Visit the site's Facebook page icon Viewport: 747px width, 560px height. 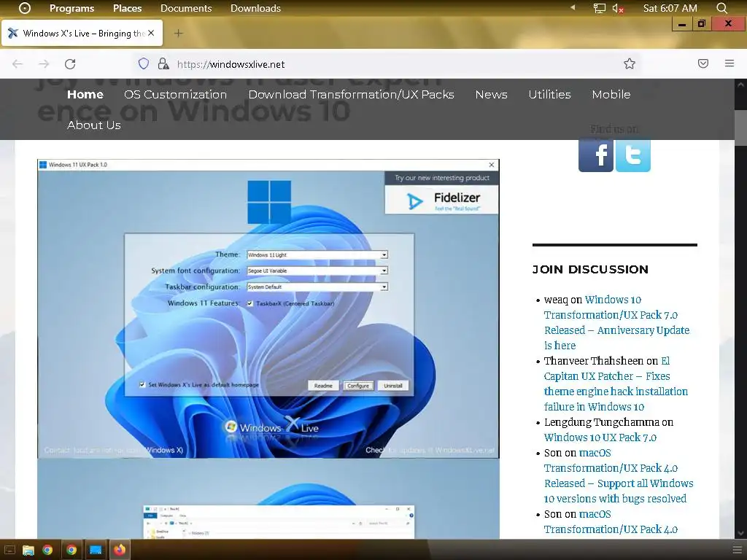pos(595,155)
